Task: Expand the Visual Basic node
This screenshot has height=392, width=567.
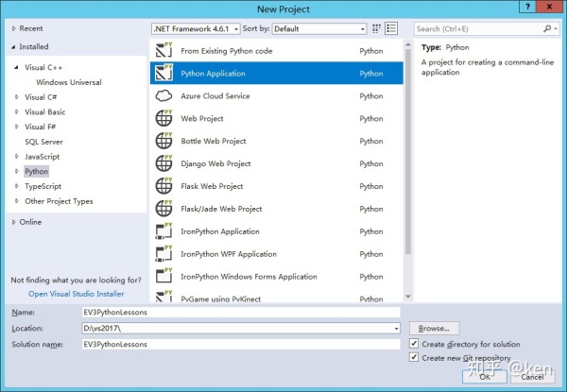Action: click(16, 111)
